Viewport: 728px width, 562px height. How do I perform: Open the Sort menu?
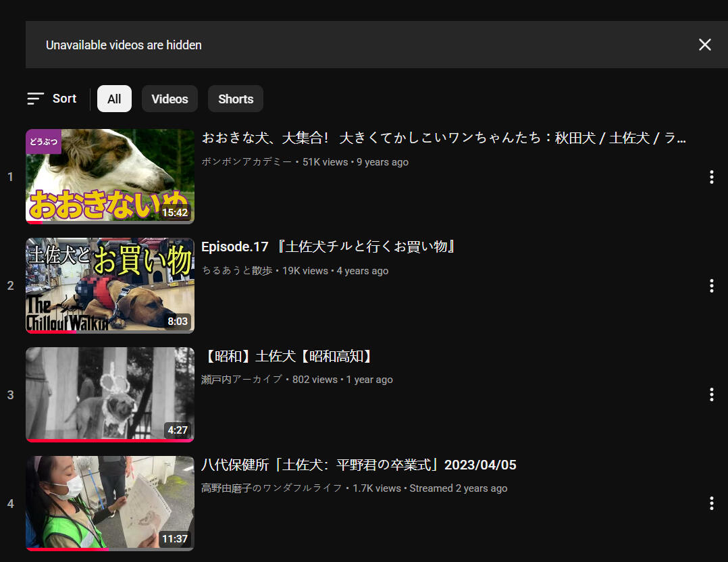pyautogui.click(x=52, y=99)
